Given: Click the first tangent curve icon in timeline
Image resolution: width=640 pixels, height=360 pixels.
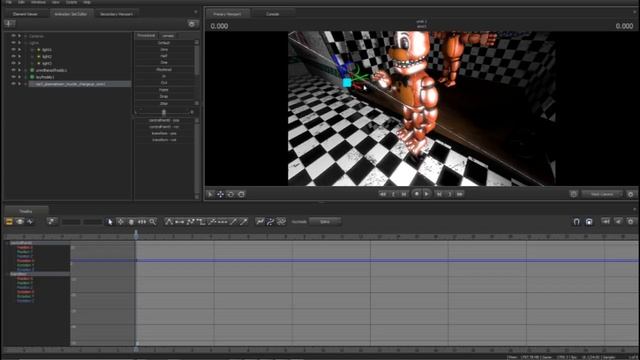Looking at the screenshot, I should click(x=169, y=222).
